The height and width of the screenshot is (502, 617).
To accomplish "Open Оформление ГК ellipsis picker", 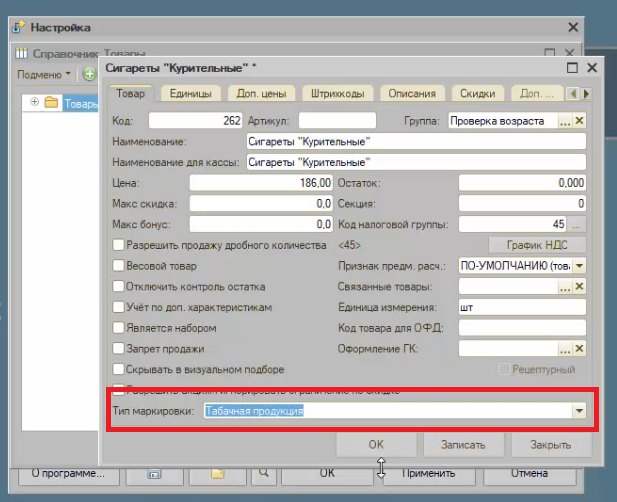I will point(565,349).
